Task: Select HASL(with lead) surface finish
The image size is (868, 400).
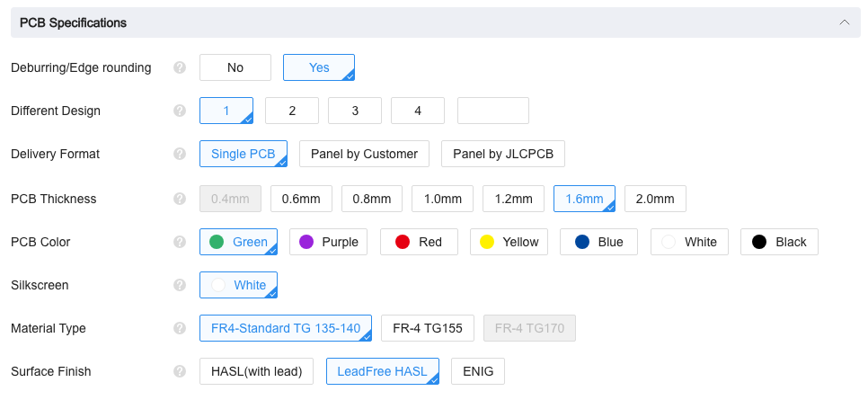Action: tap(257, 371)
